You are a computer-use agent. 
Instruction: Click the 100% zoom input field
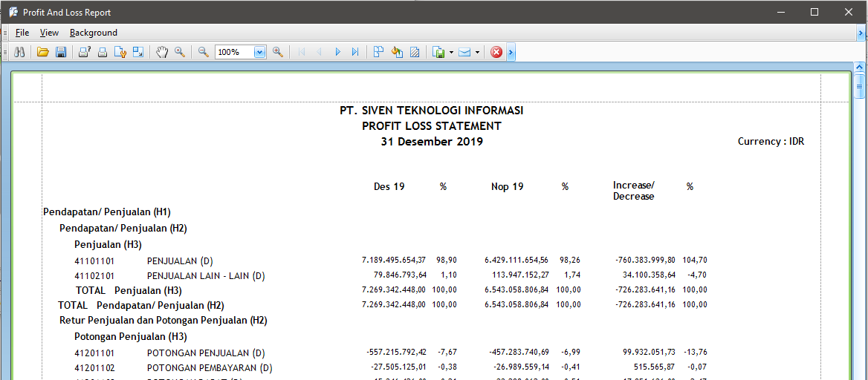point(234,52)
